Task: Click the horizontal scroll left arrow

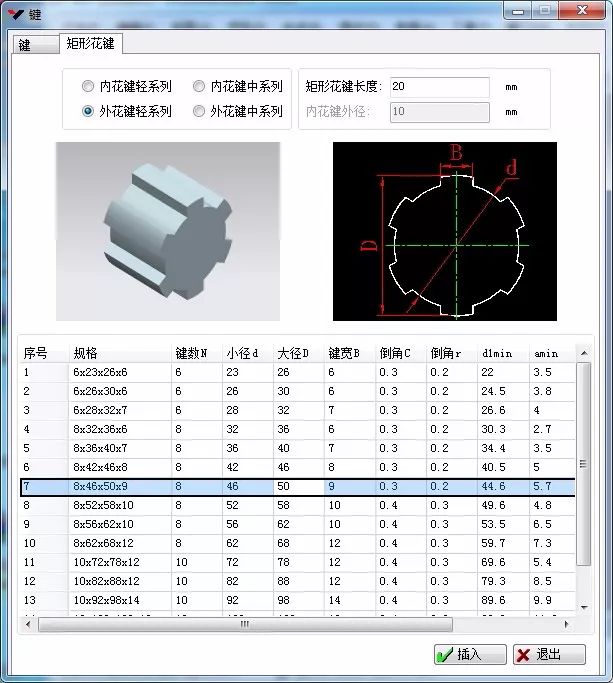Action: pyautogui.click(x=28, y=624)
